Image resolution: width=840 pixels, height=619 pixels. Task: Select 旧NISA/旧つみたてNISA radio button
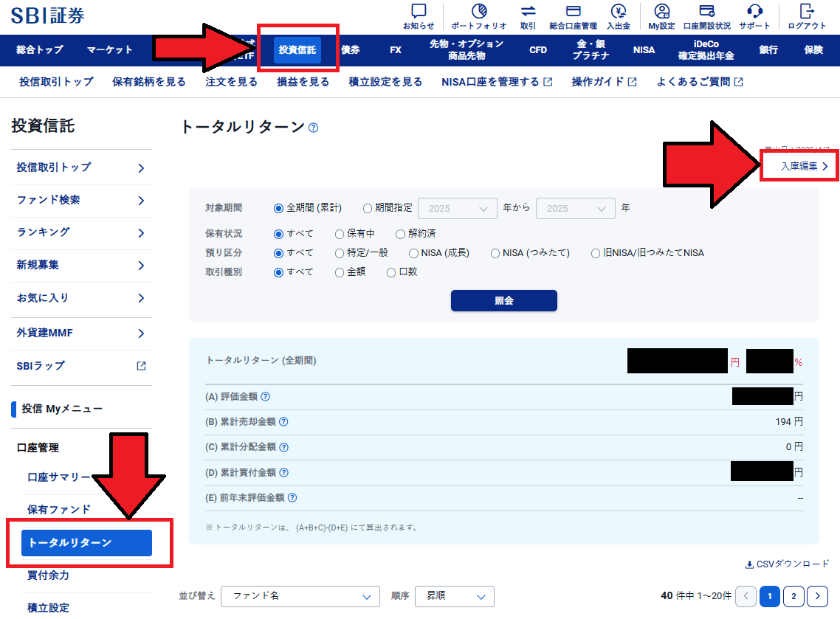(595, 253)
